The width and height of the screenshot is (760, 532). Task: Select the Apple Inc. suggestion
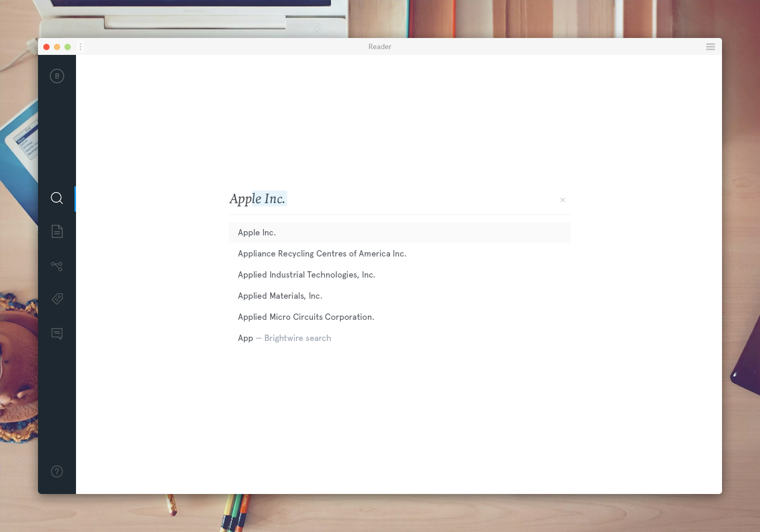399,233
